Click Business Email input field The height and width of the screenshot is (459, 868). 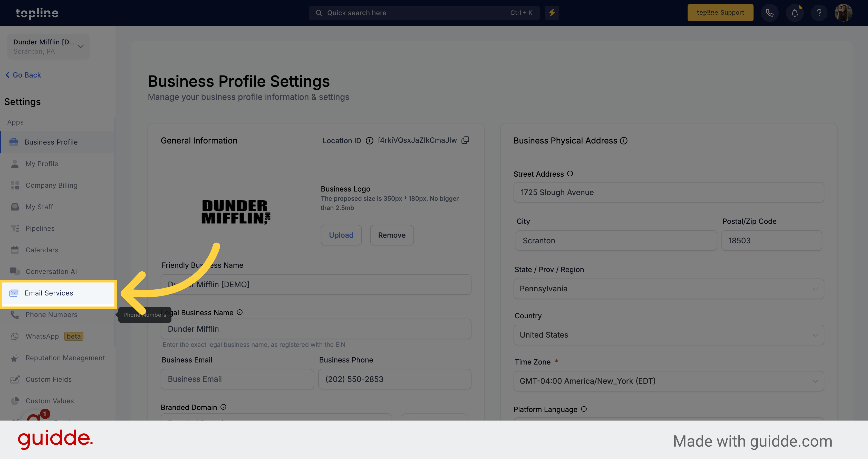237,379
